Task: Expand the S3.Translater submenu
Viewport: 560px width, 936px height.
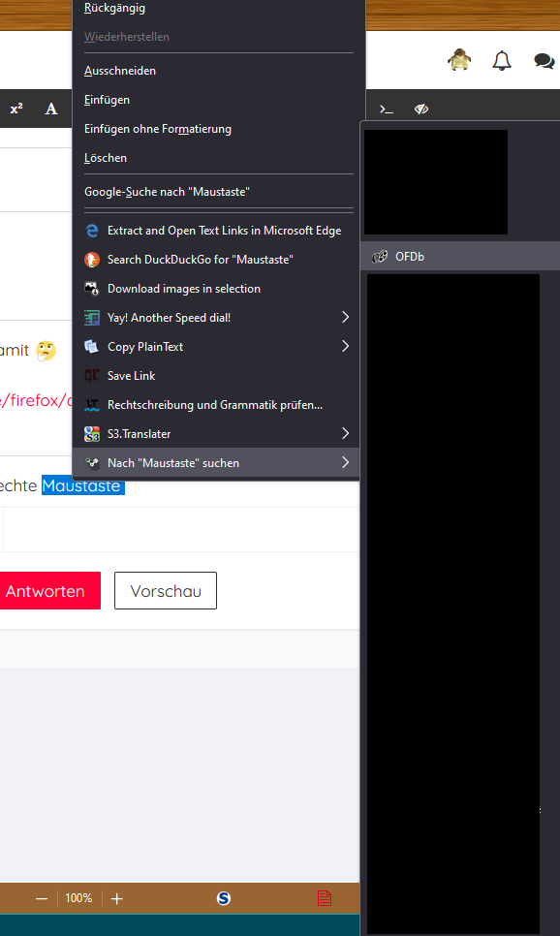Action: pyautogui.click(x=215, y=434)
